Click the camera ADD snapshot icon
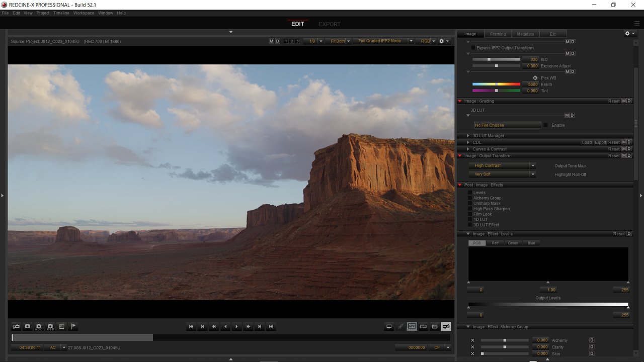This screenshot has height=362, width=644. (39, 326)
